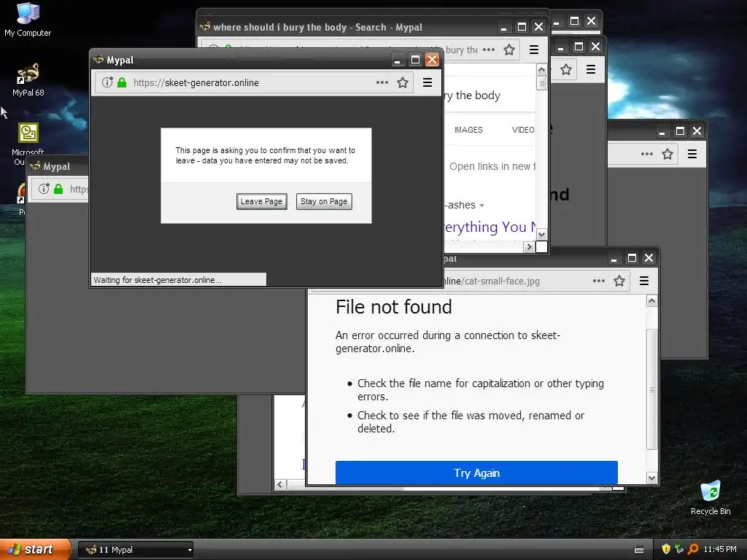Open hamburger menu in cat-small-face.jpg window

[x=644, y=281]
